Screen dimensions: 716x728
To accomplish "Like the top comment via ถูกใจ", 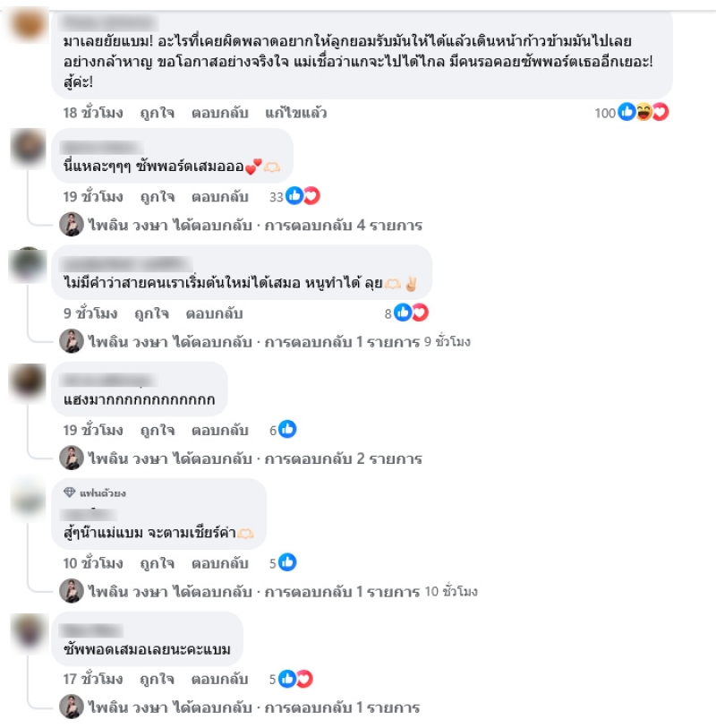I will tap(158, 113).
